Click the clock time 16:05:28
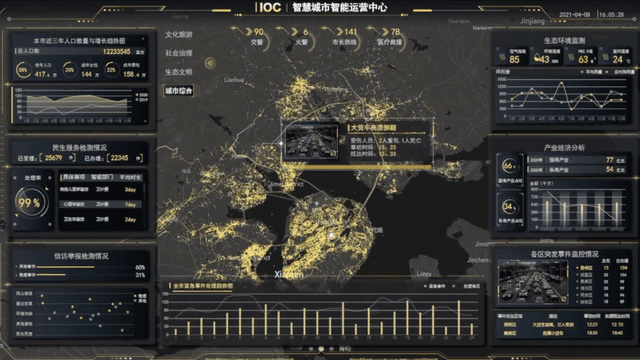This screenshot has height=360, width=640. 611,14
